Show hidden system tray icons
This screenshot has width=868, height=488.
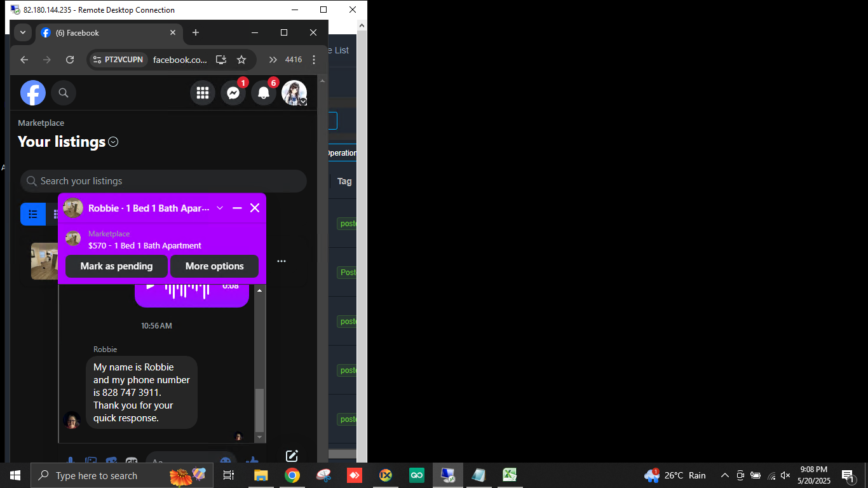click(x=725, y=475)
